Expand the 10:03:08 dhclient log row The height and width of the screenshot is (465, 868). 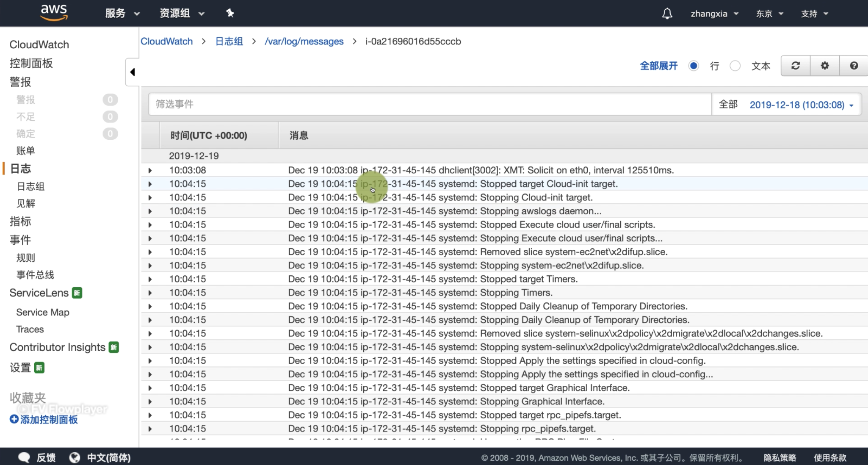point(150,170)
